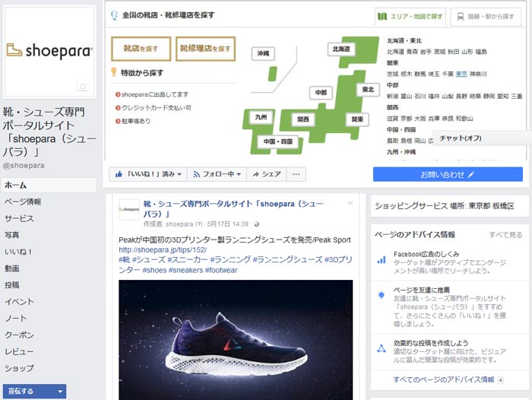The height and width of the screenshot is (400, 532).
Task: Click すべて見る in advice panel
Action: [505, 235]
